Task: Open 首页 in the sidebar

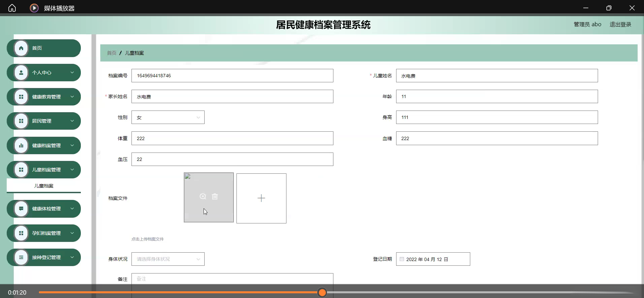Action: (x=44, y=48)
